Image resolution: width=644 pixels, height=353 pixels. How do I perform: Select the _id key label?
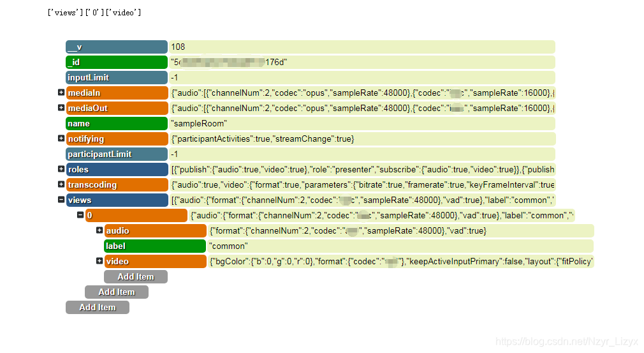[x=117, y=62]
